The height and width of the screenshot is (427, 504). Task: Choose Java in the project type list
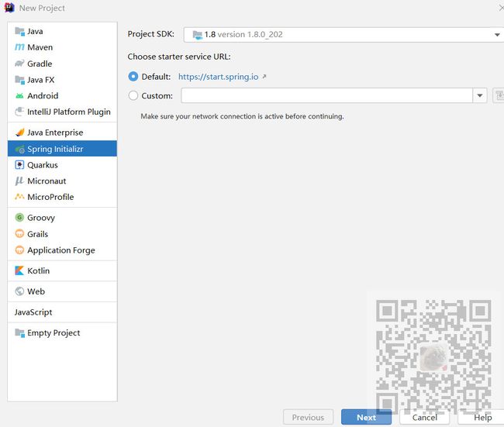[62, 32]
